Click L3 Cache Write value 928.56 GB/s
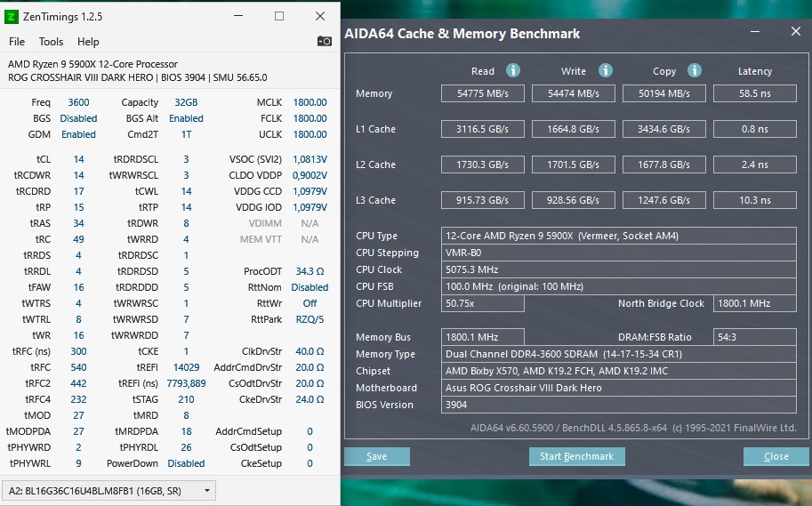Image resolution: width=812 pixels, height=506 pixels. pos(574,200)
